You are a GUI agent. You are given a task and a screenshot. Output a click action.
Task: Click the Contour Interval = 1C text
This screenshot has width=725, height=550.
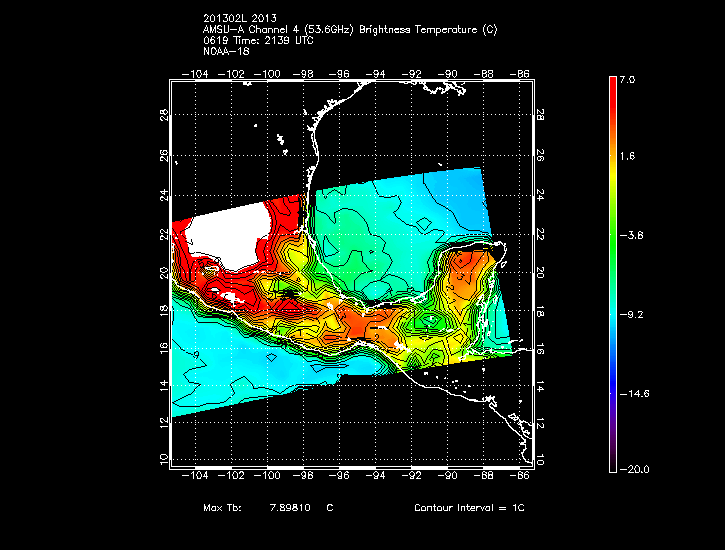coord(469,508)
